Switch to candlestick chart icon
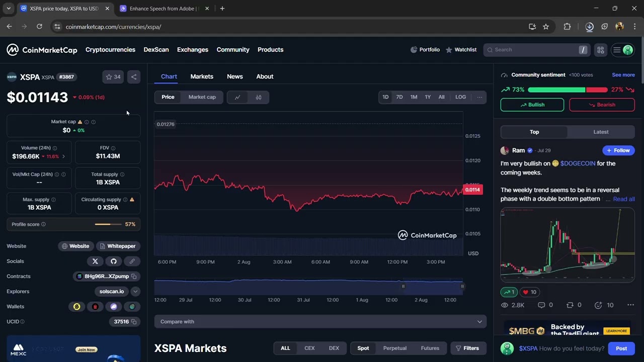This screenshot has width=644, height=362. pos(259,97)
